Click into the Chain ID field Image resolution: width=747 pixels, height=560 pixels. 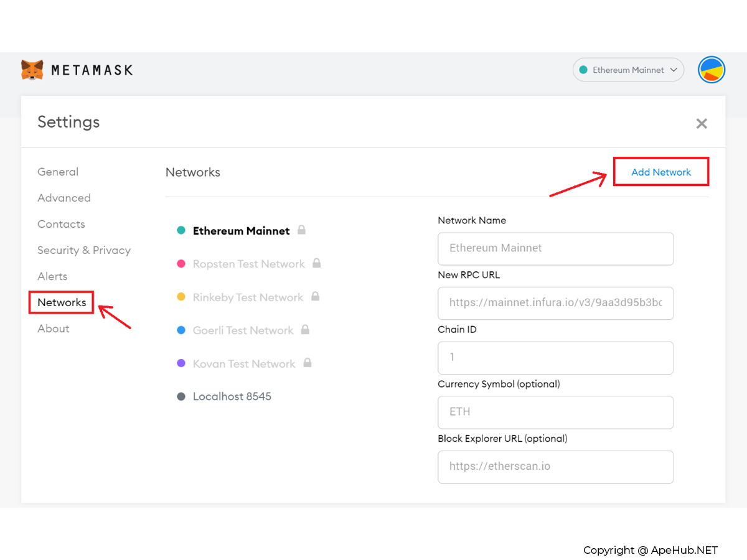pos(555,358)
